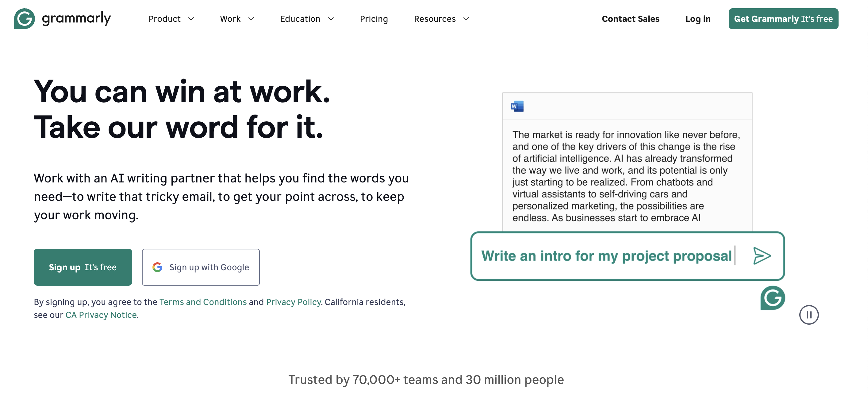Click the grammarly wordmark text
The image size is (868, 395).
coord(76,18)
